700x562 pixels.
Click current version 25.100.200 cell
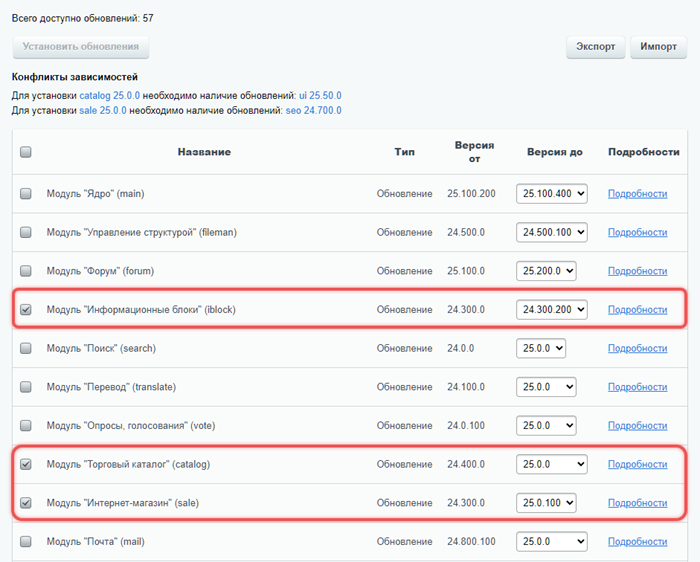[471, 194]
